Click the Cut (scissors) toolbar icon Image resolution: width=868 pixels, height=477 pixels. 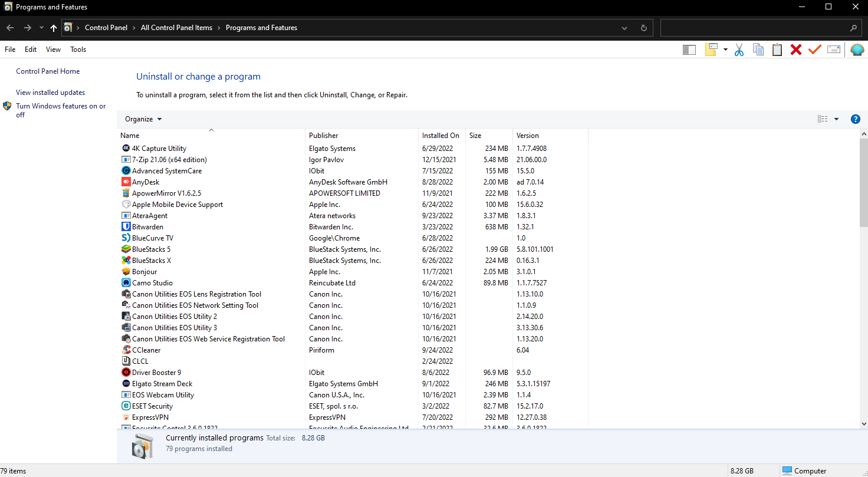(x=739, y=50)
